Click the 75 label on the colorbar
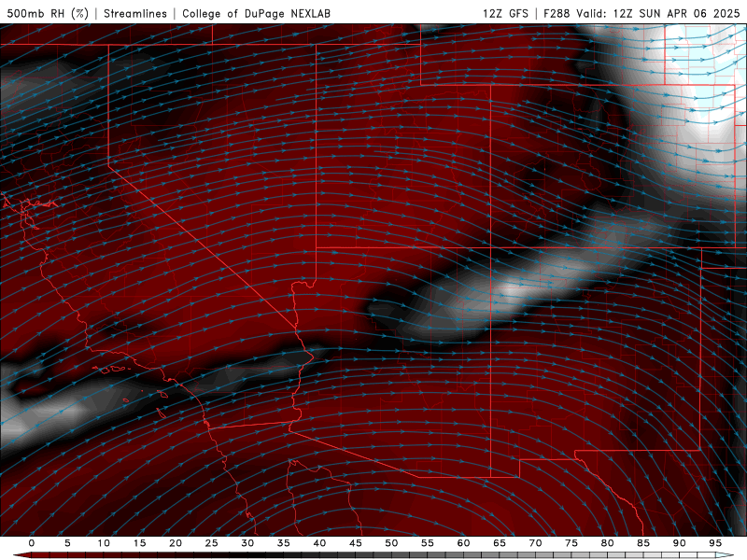This screenshot has width=747, height=560. tap(571, 543)
